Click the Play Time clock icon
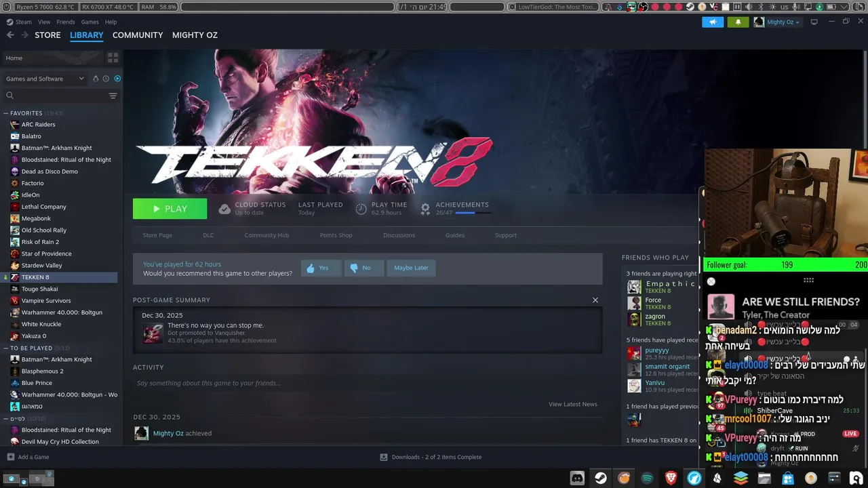Image resolution: width=868 pixels, height=488 pixels. click(361, 209)
